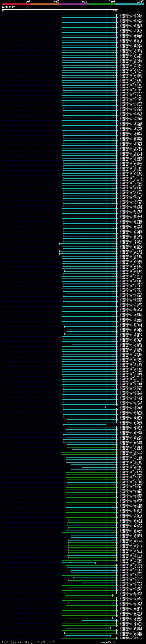Viewport: 146px width, 644px height.
Task: Select the UniRef100_Q5HT14 label
Action: point(131,628)
